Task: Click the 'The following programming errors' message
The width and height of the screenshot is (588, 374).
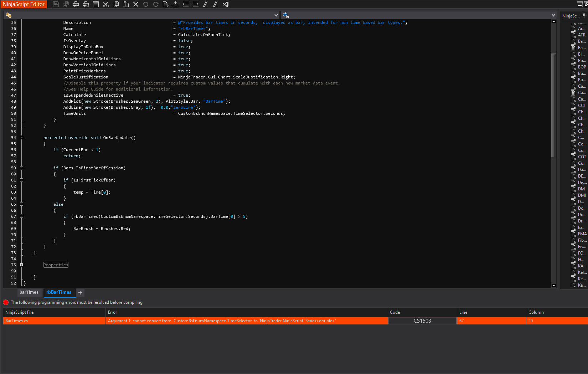Action: (77, 302)
